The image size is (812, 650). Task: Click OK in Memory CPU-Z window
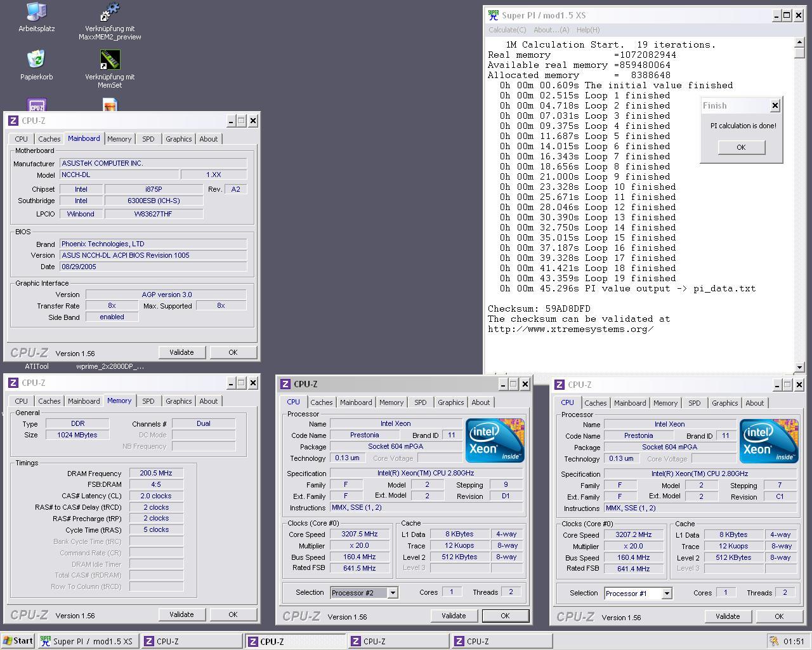(233, 614)
